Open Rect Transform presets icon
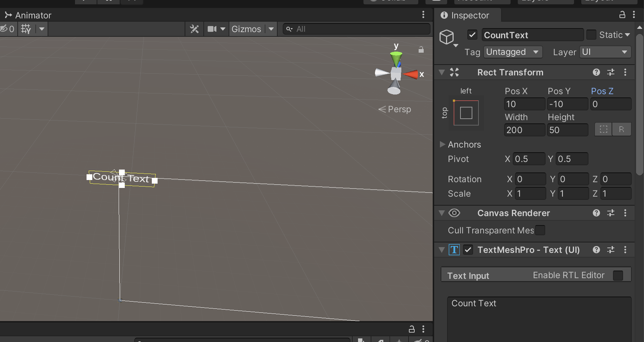Screen dimensions: 644x342 tap(611, 72)
